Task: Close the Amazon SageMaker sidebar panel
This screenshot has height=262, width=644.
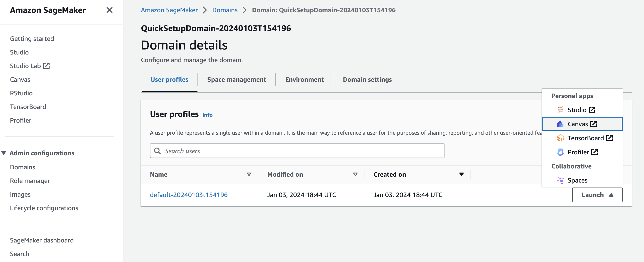Action: pyautogui.click(x=109, y=10)
